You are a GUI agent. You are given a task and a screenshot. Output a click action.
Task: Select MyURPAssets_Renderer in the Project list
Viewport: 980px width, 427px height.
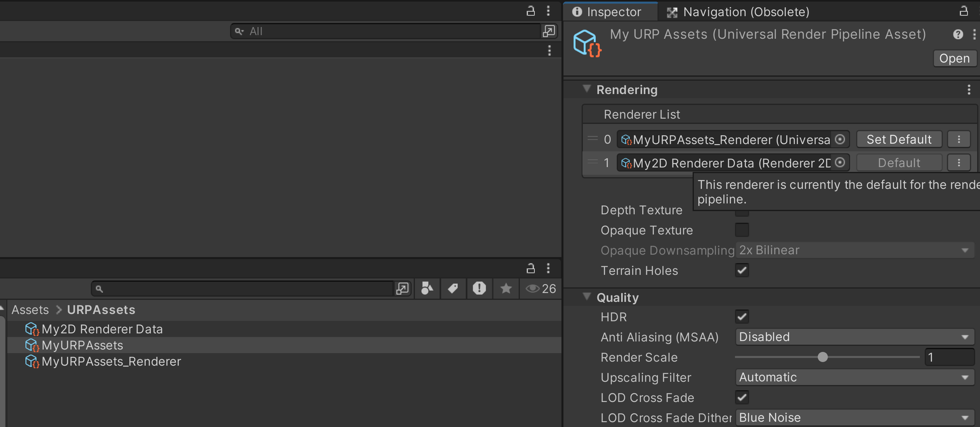coord(111,361)
